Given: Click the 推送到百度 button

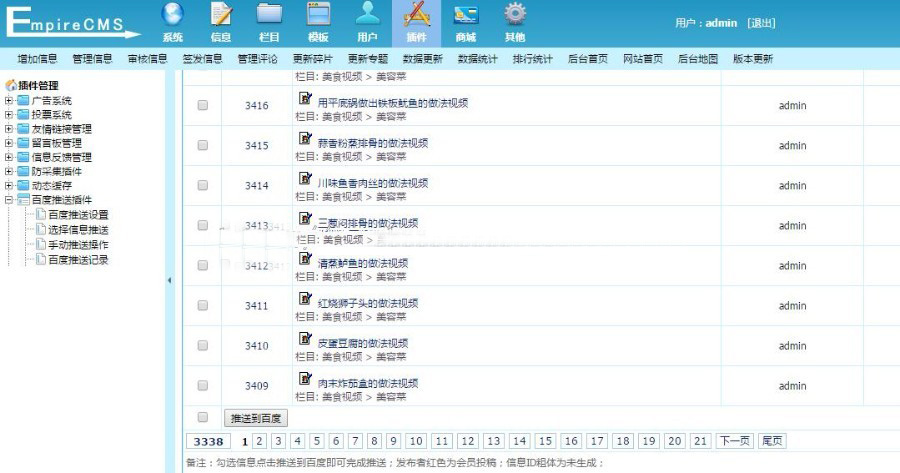Looking at the screenshot, I should [x=255, y=418].
